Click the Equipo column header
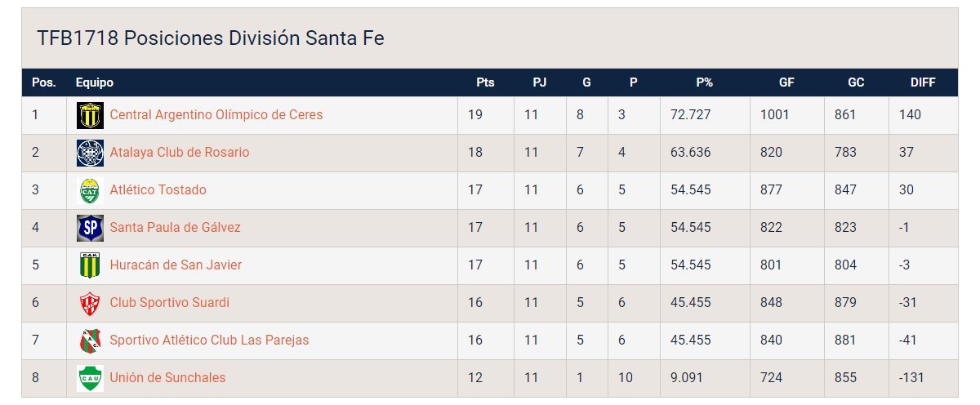980x405 pixels. [95, 82]
